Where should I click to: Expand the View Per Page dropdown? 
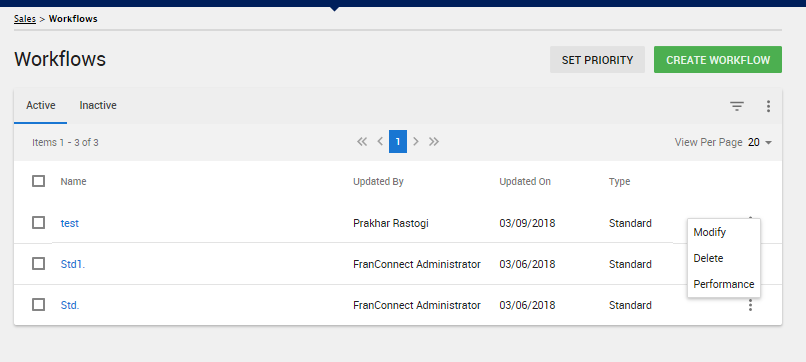760,142
